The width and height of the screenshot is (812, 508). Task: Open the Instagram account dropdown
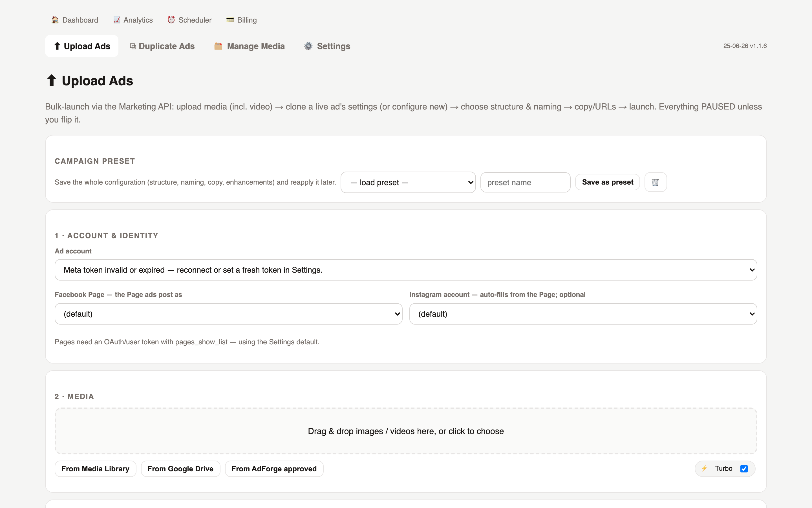(x=583, y=314)
